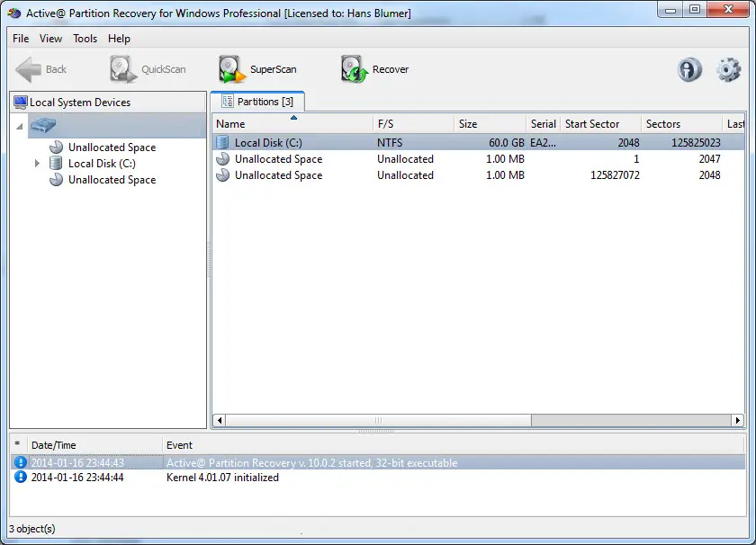Open the info (i) button in toolbar

(689, 69)
